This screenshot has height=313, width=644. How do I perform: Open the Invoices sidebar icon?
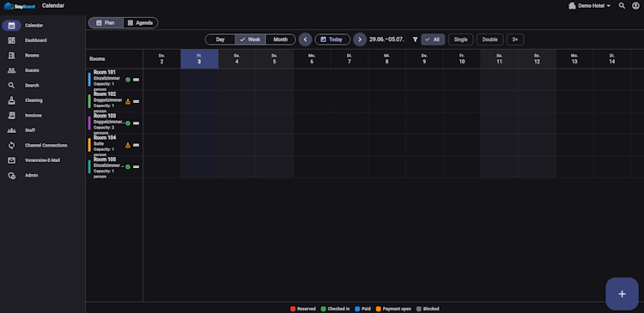[x=11, y=115]
